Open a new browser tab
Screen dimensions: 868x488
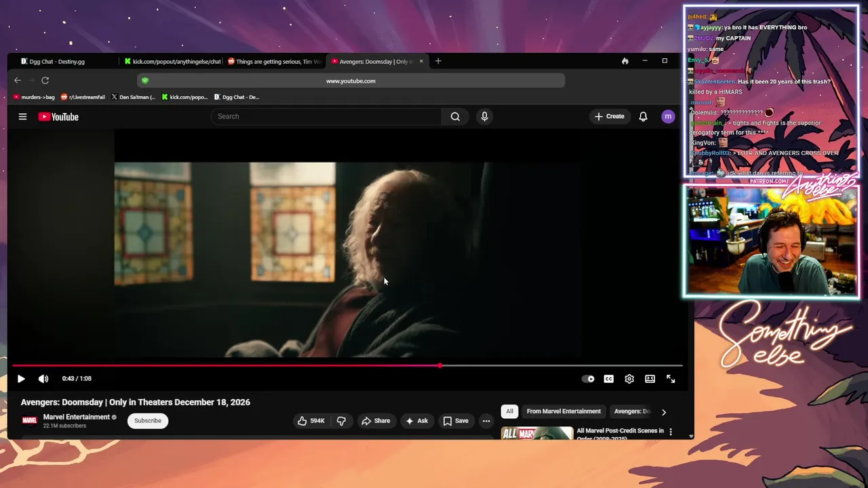[438, 61]
